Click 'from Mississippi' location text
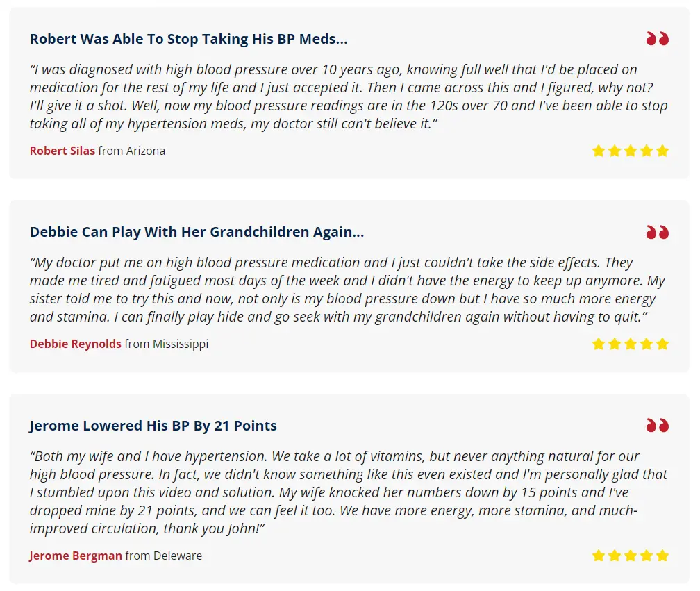Image resolution: width=700 pixels, height=591 pixels. pos(167,344)
